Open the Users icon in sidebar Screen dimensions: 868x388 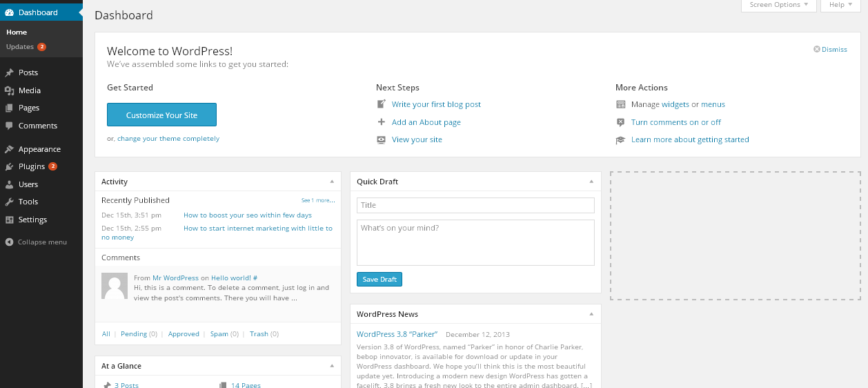tap(9, 184)
